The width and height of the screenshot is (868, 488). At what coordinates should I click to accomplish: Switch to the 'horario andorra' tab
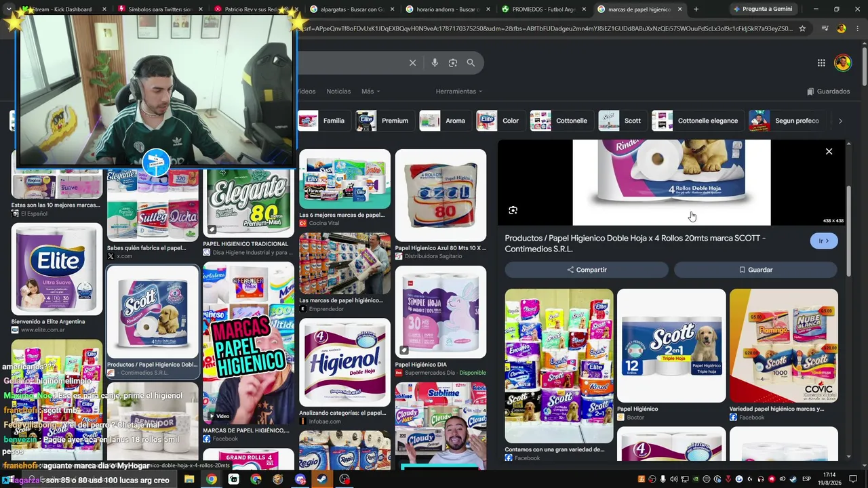tap(449, 9)
